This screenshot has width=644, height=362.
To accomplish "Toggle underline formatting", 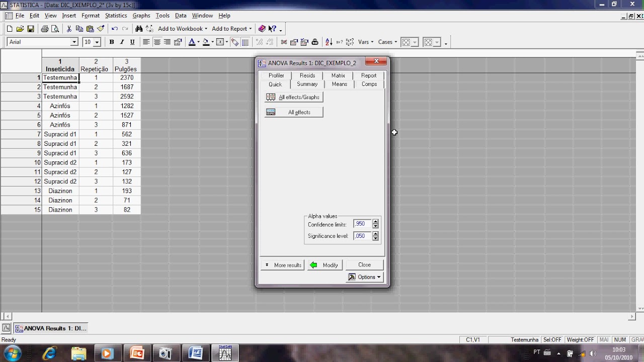I will pos(132,42).
